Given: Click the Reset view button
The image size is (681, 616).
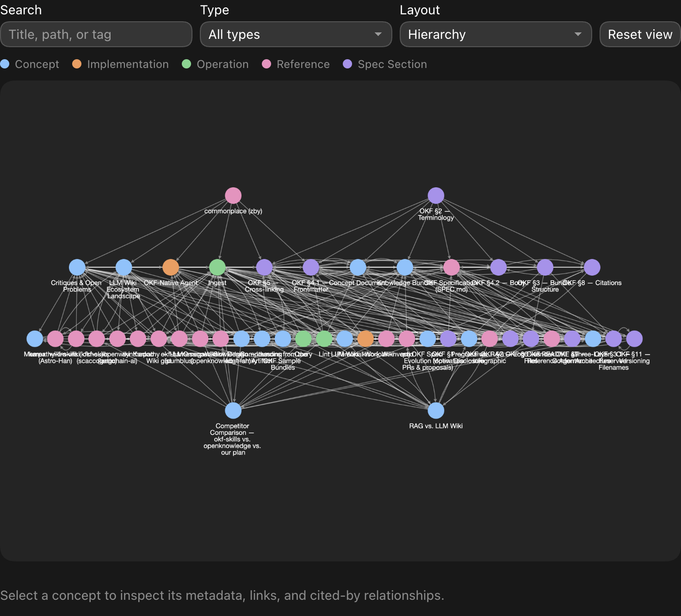Looking at the screenshot, I should point(640,34).
